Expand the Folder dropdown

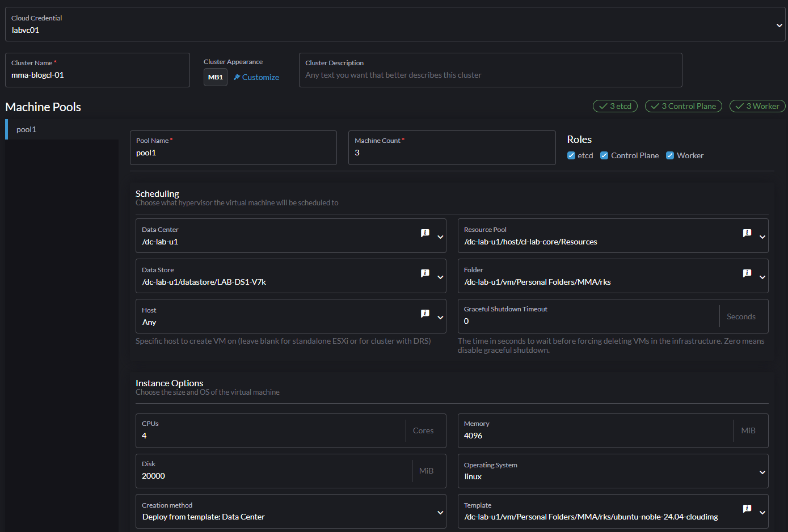tap(762, 277)
